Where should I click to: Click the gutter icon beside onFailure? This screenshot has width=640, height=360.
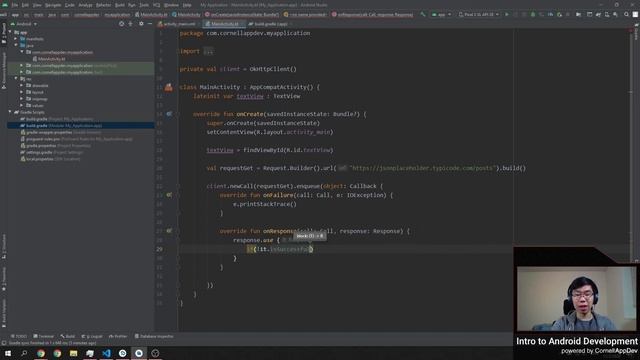pos(169,195)
